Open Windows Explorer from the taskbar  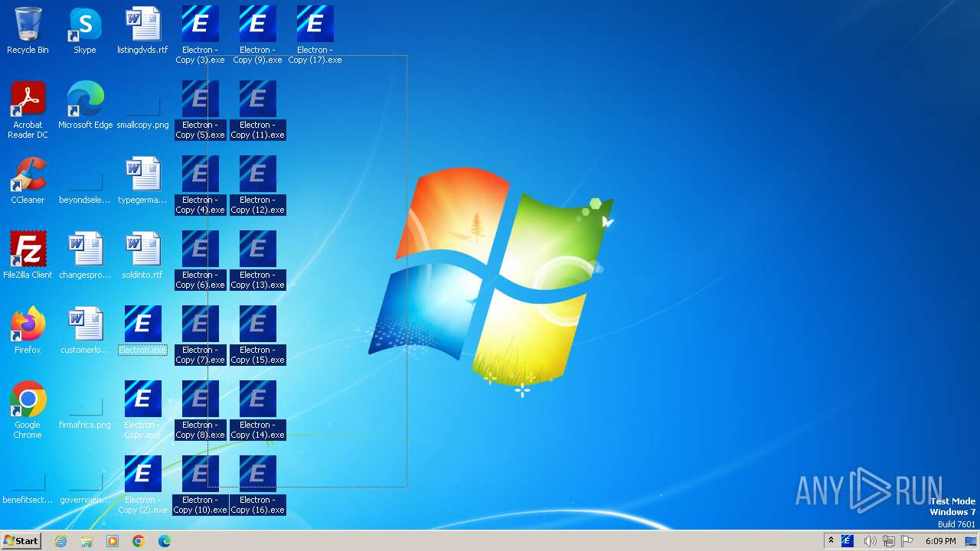coord(87,541)
